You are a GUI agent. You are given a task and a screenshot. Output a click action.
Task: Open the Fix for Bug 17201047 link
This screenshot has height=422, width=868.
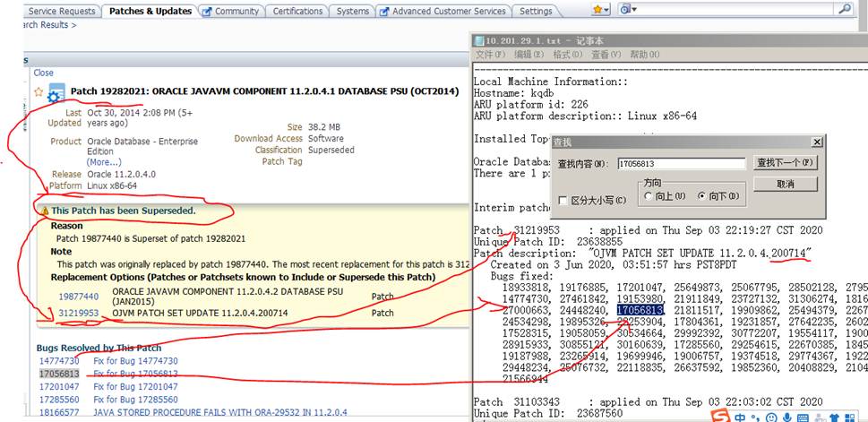tap(135, 386)
